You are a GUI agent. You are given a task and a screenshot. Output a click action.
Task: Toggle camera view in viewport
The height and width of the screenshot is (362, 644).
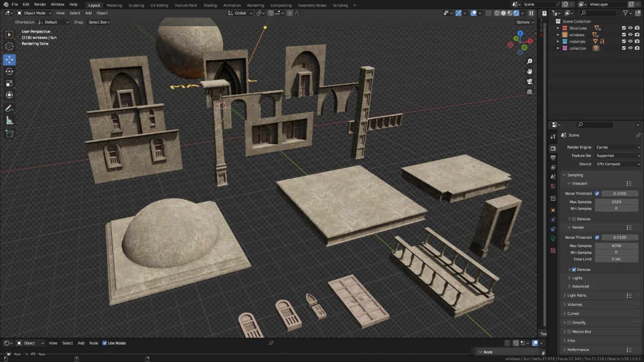point(530,81)
